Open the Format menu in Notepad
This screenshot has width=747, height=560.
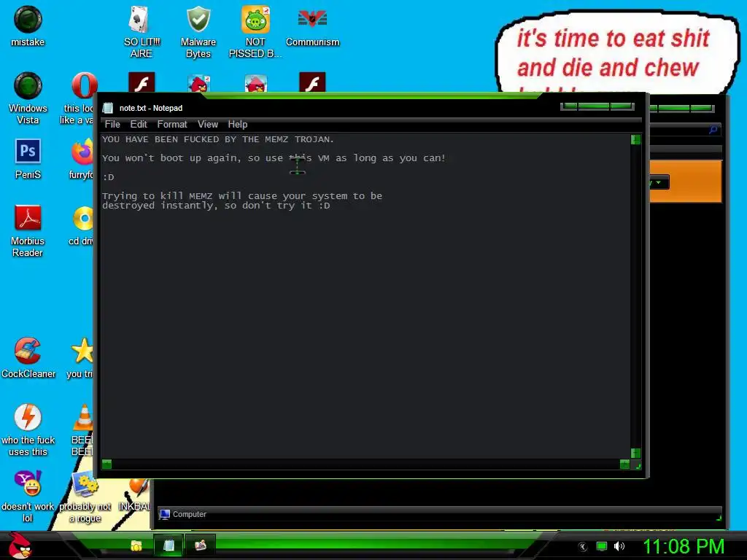click(x=172, y=124)
